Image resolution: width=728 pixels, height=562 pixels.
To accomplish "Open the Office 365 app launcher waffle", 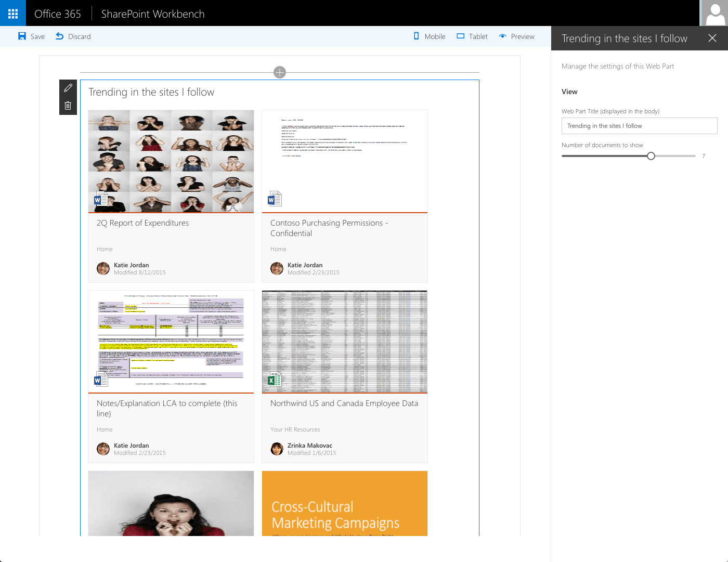I will pos(13,13).
